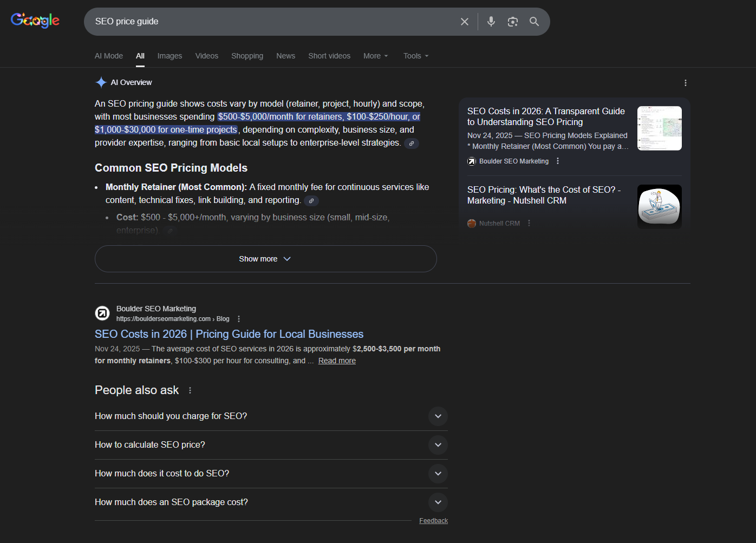The height and width of the screenshot is (543, 756).
Task: Expand 'How much should you charge for SEO?'
Action: pyautogui.click(x=438, y=416)
